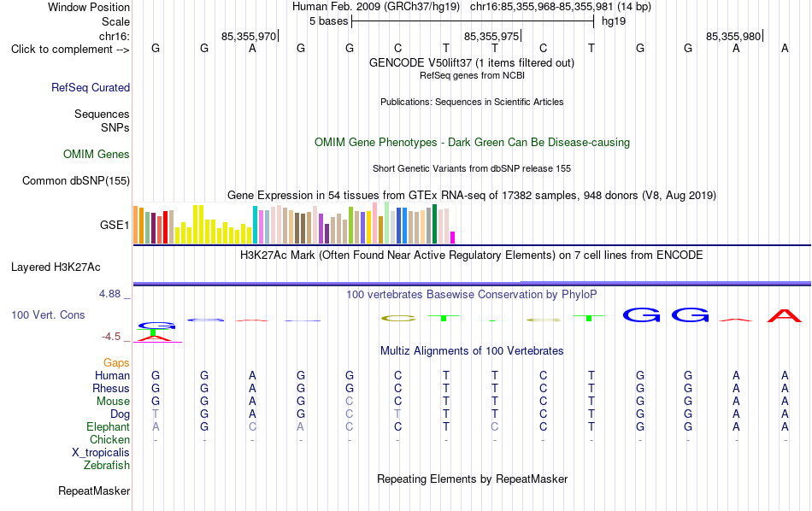Select the Elephant alignment row label

pos(109,426)
